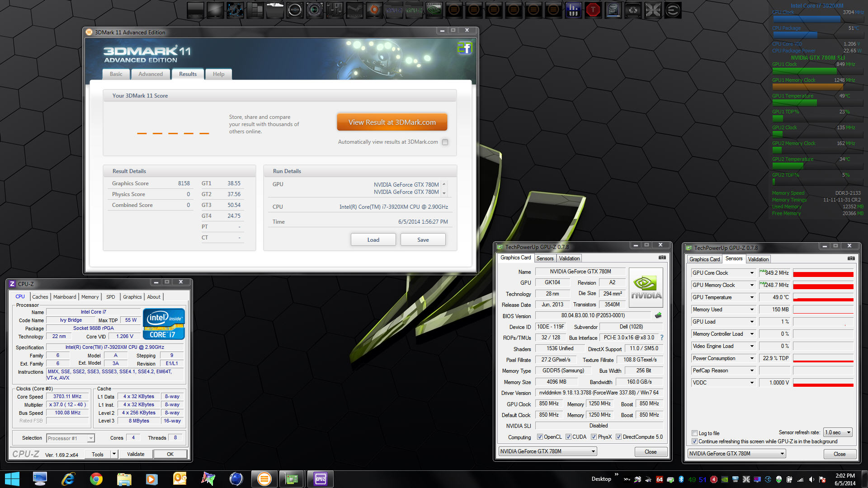Open File Explorer from the taskbar
Screen dimensions: 868x488
(124, 479)
